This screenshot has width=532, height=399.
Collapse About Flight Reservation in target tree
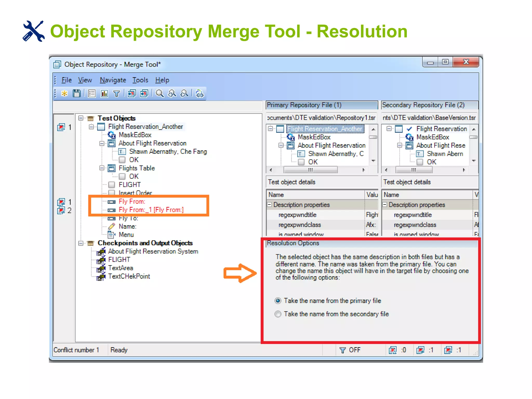102,143
